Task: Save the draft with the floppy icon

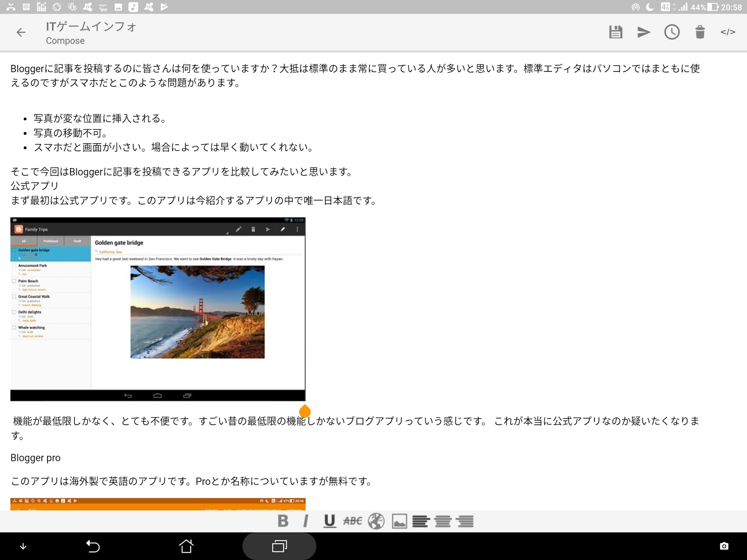Action: point(616,32)
